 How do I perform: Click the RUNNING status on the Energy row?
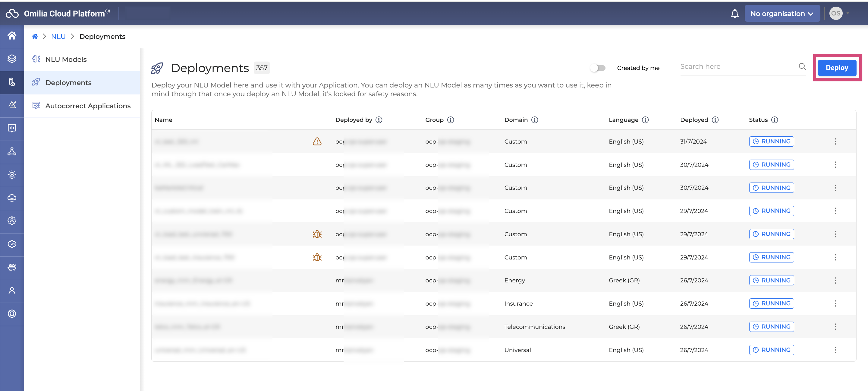tap(771, 280)
